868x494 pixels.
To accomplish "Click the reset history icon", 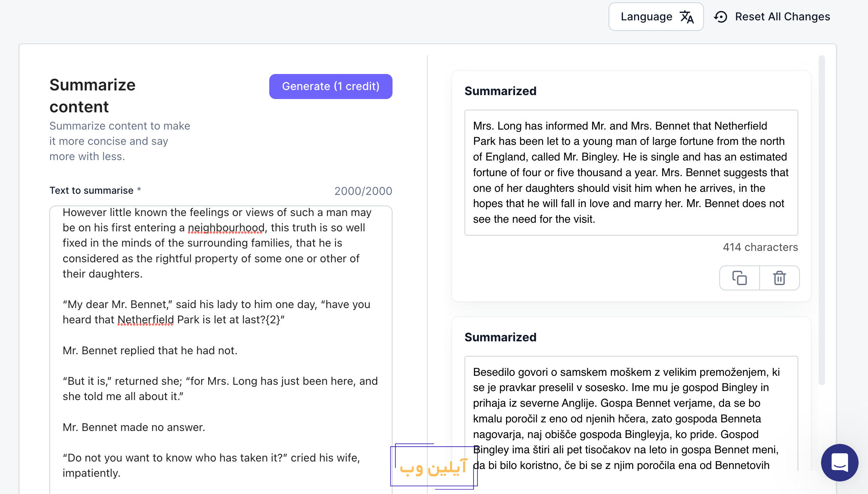I will click(x=720, y=17).
